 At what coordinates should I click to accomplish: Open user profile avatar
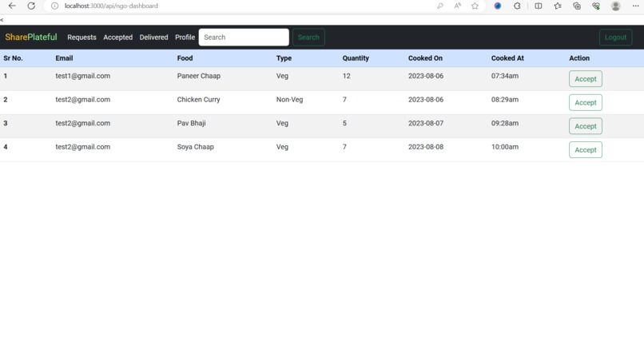coord(615,6)
